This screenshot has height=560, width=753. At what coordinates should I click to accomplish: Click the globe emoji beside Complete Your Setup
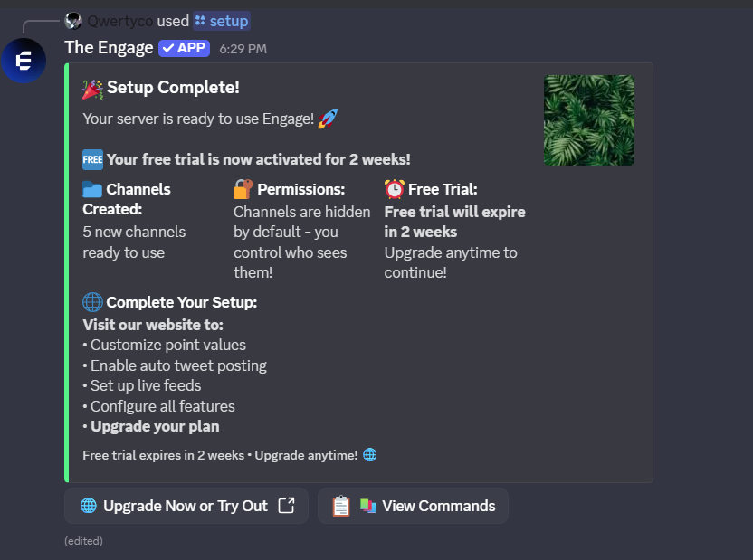click(92, 302)
